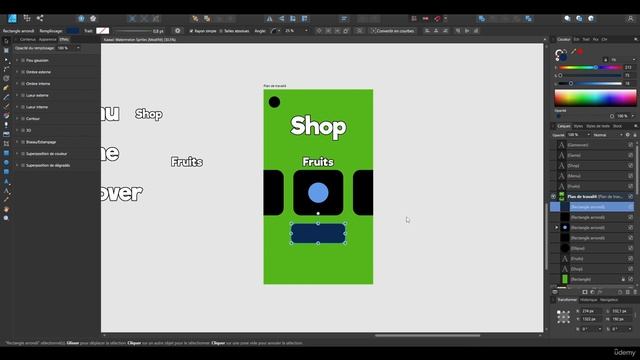Enable the Superposition de couleur checkbox
Image resolution: width=640 pixels, height=360 pixels.
click(x=23, y=154)
